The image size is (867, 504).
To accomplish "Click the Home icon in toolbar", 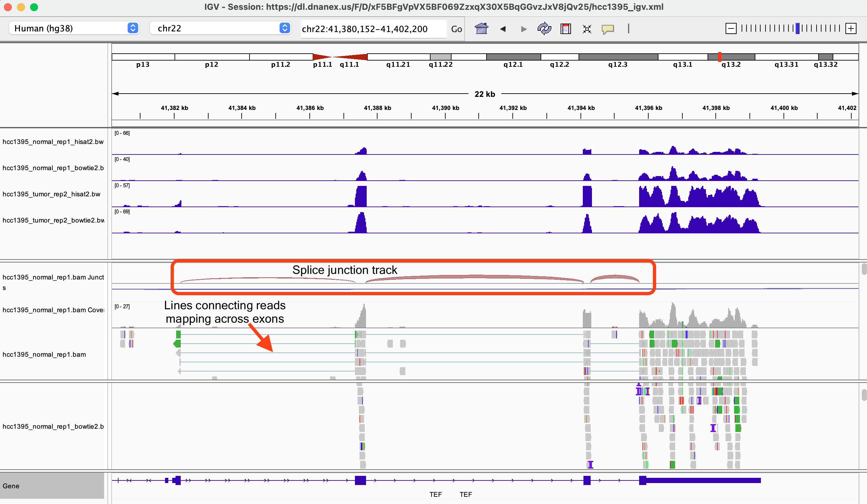I will (x=481, y=28).
